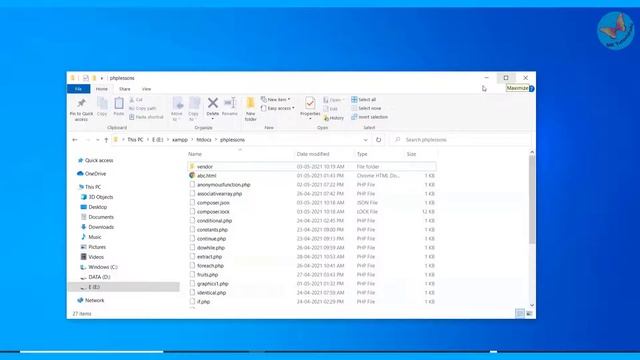Select the abc.html file
This screenshot has height=360, width=640.
312,176
